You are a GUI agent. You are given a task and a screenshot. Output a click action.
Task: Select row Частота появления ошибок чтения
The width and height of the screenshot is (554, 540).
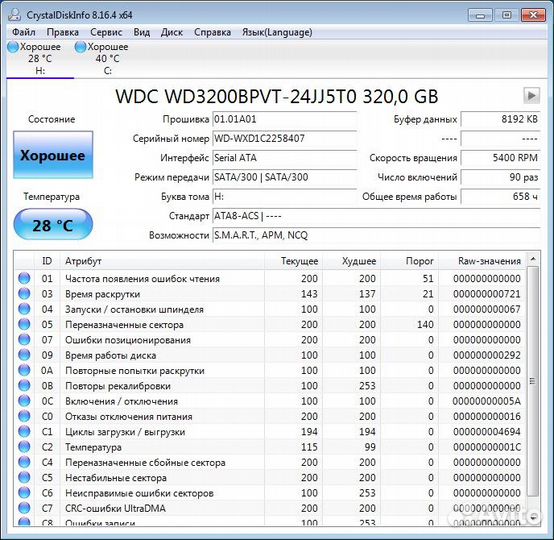pyautogui.click(x=270, y=278)
